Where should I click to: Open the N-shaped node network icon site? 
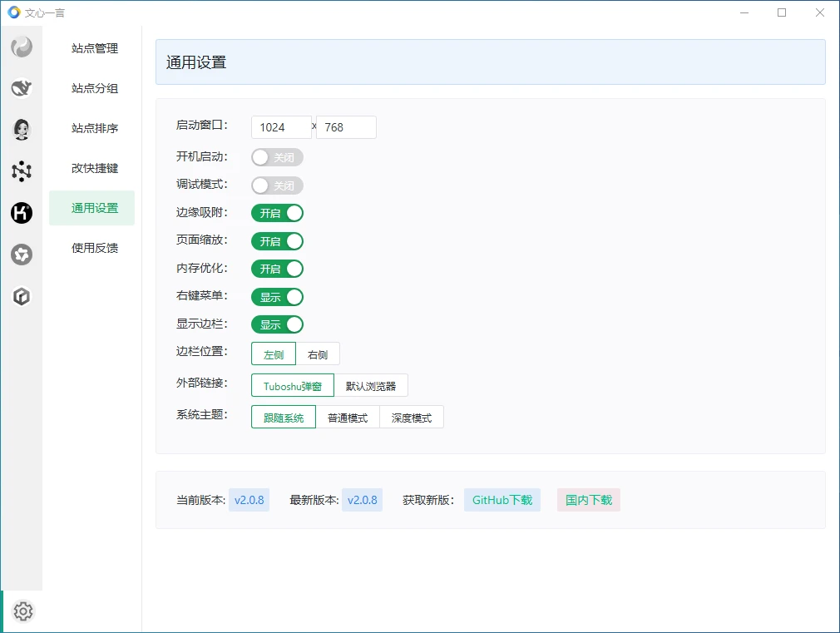pos(22,171)
